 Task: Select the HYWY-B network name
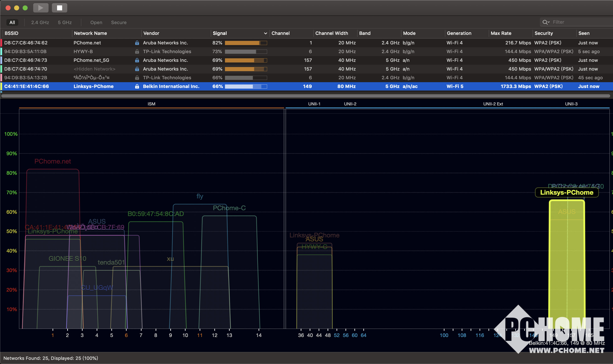pyautogui.click(x=83, y=51)
